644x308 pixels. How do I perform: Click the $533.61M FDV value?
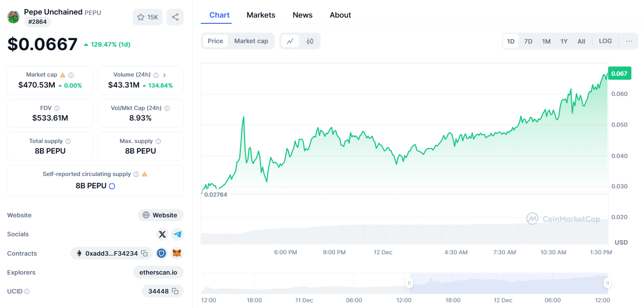(50, 118)
